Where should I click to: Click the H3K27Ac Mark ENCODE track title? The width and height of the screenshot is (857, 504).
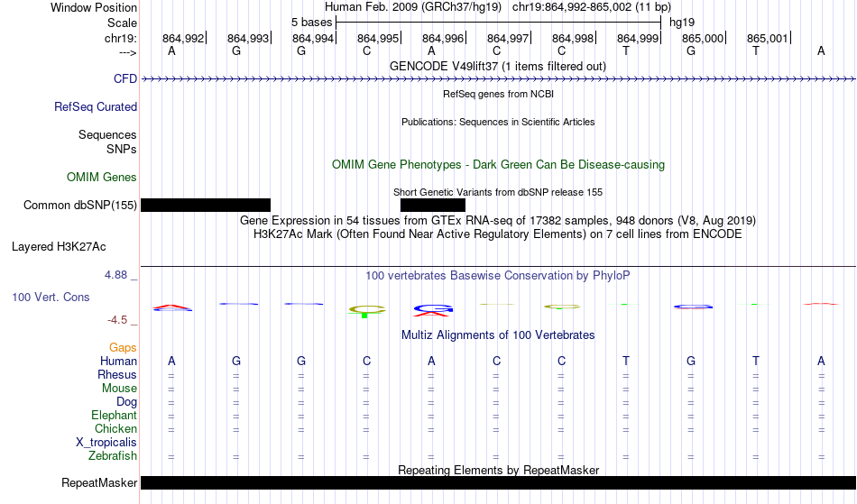coord(498,234)
